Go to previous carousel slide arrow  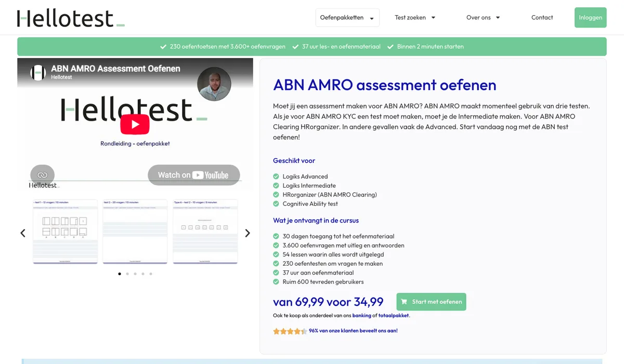click(23, 233)
